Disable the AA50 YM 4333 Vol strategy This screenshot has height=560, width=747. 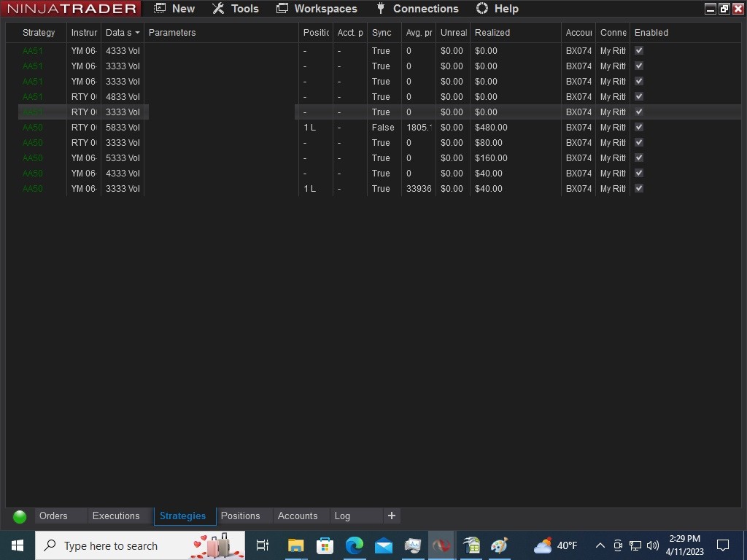(639, 173)
